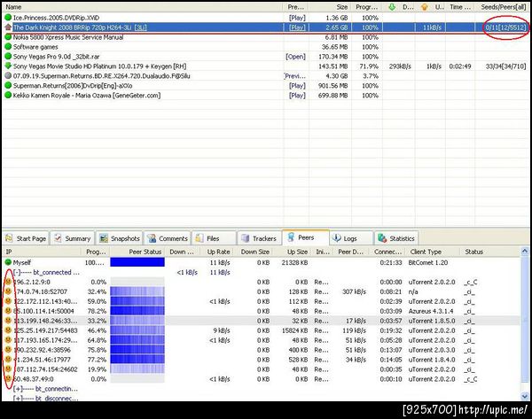Click the orange upload arrow column icon

point(424,7)
